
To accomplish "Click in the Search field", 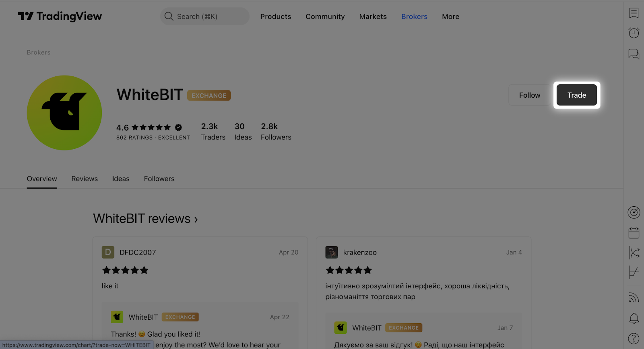I will (205, 16).
